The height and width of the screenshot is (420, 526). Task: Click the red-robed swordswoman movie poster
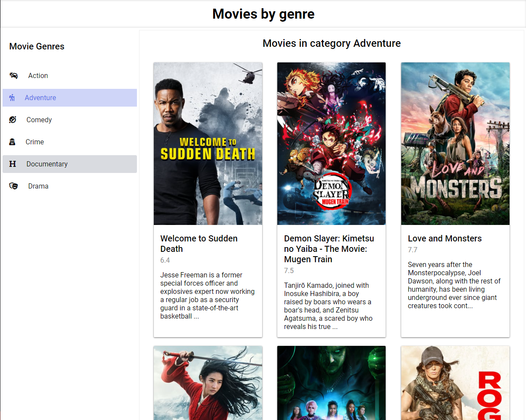[208, 383]
